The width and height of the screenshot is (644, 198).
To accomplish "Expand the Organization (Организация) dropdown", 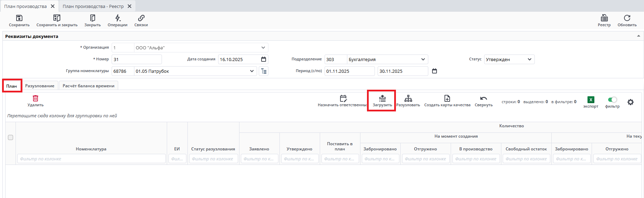I will point(263,48).
